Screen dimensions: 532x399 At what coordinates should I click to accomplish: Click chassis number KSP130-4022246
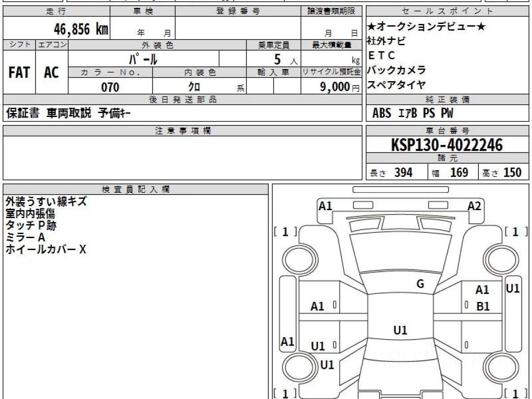[x=447, y=145]
